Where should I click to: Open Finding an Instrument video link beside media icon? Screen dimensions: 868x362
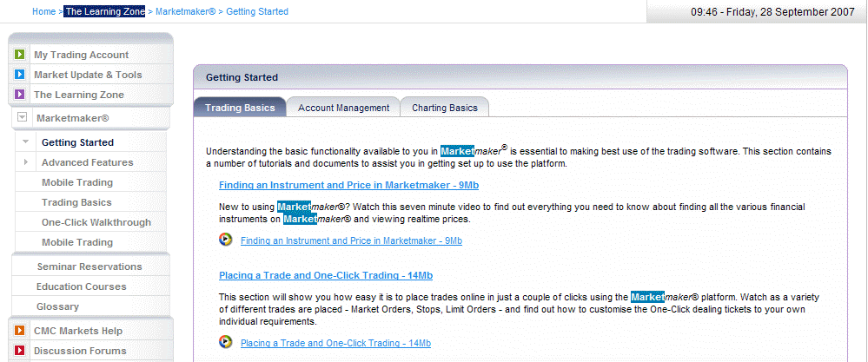pos(352,240)
